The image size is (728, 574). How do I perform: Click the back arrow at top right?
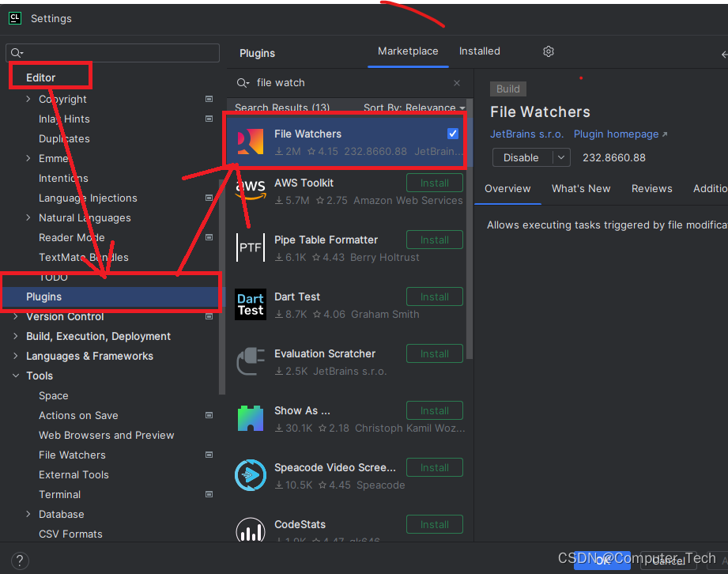coord(724,55)
